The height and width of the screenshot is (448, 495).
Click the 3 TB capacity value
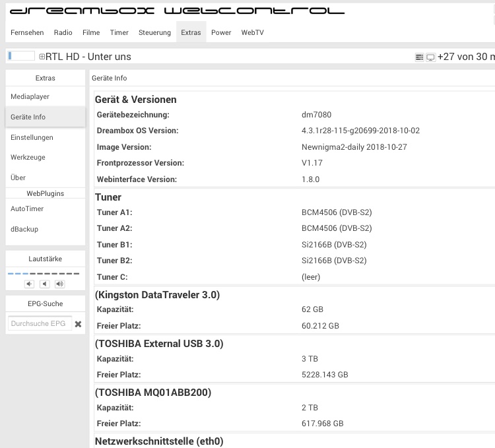click(310, 359)
